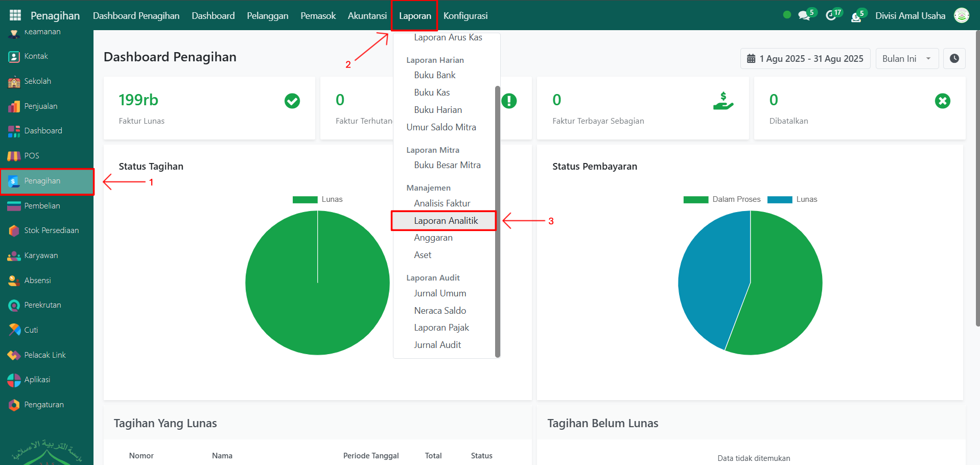Click Divisi Amal Usaha company name
Screen dimensions: 980x465
[910, 16]
